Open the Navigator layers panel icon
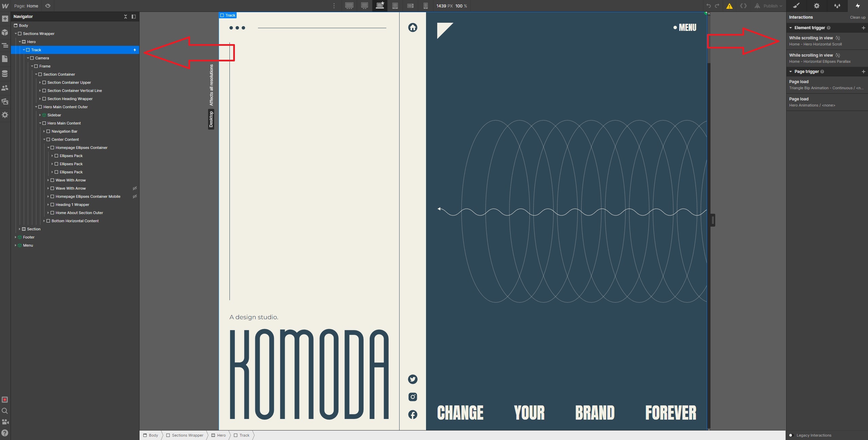This screenshot has width=868, height=440. tap(5, 45)
